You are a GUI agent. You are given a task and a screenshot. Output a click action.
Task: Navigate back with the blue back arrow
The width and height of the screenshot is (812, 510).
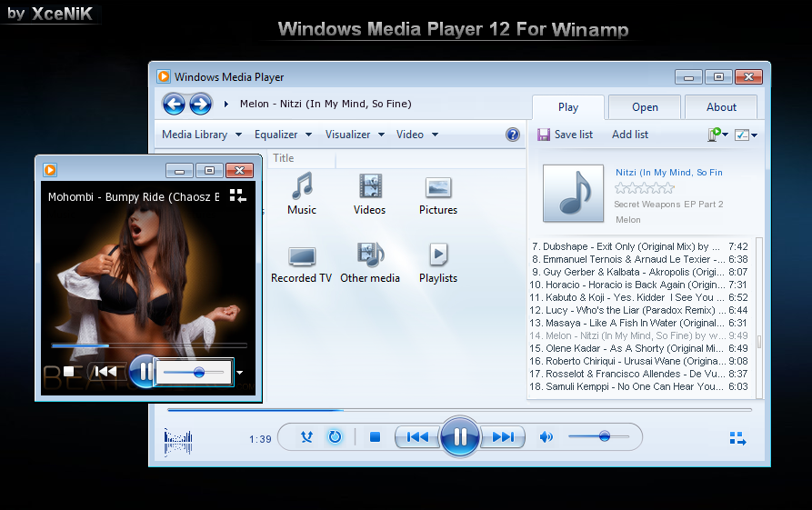pyautogui.click(x=174, y=104)
